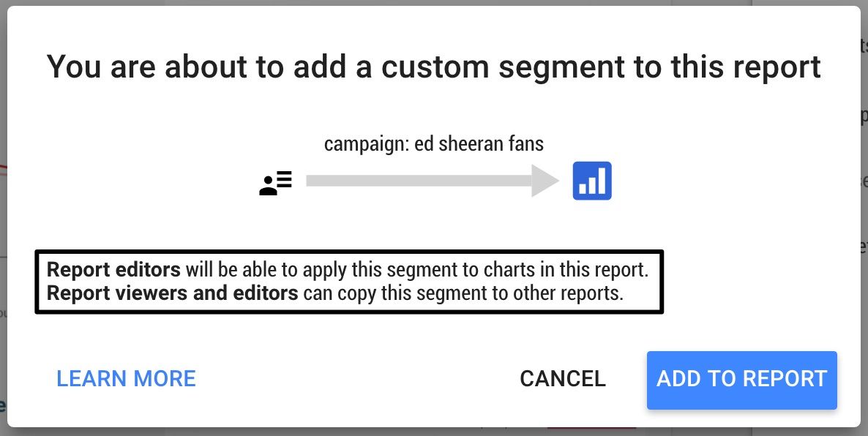Screen dimensions: 868x436
Task: Click the dimmed page area right of the dialog
Action: pyautogui.click(x=864, y=218)
